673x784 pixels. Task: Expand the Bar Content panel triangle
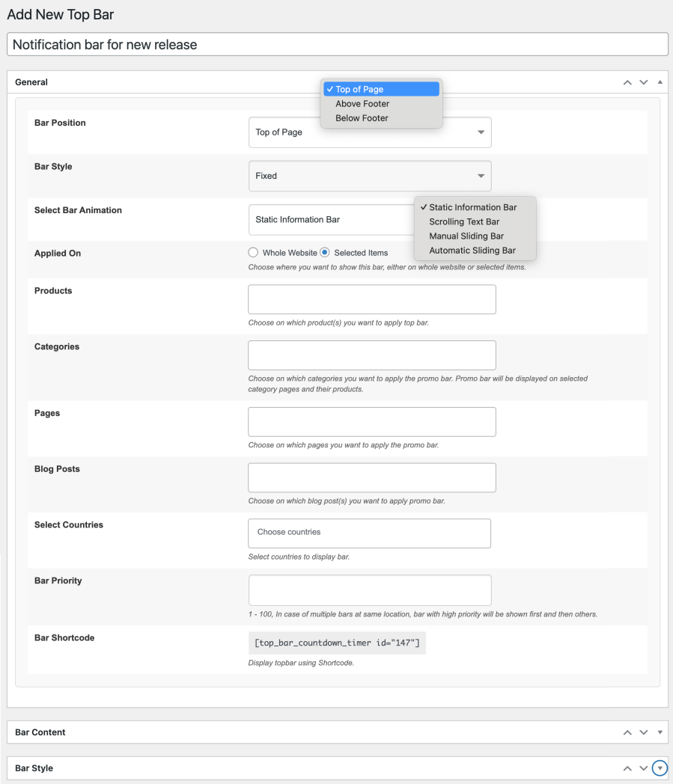click(x=660, y=732)
